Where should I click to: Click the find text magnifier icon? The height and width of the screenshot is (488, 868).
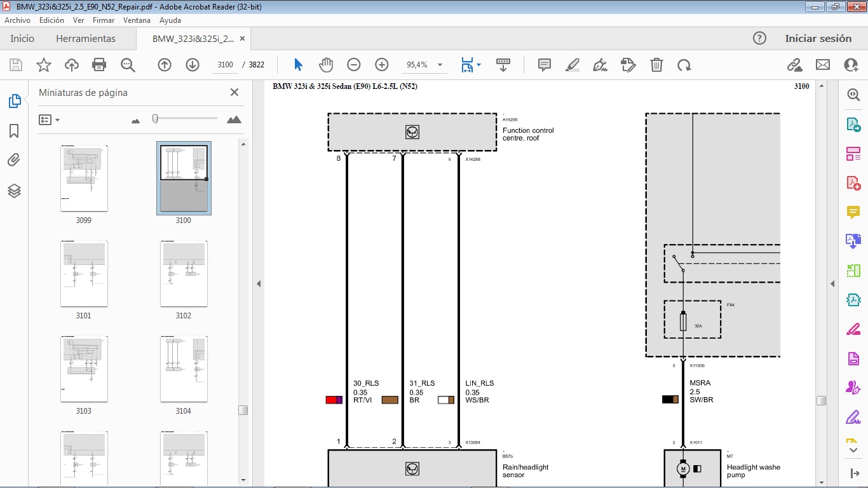pos(128,65)
